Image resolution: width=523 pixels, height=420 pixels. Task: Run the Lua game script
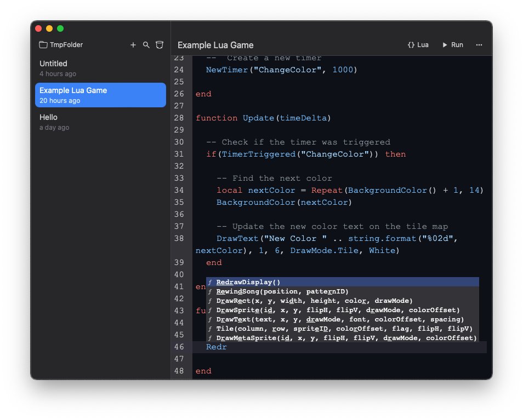[453, 45]
